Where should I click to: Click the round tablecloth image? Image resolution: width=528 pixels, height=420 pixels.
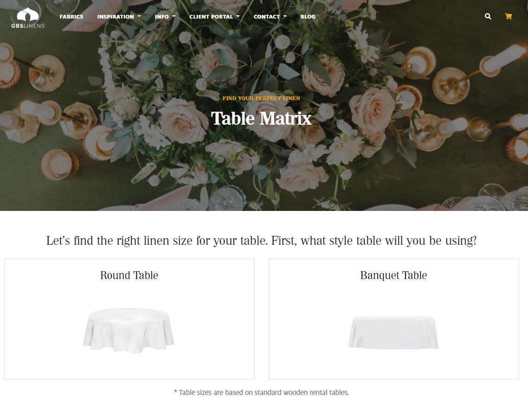[129, 330]
